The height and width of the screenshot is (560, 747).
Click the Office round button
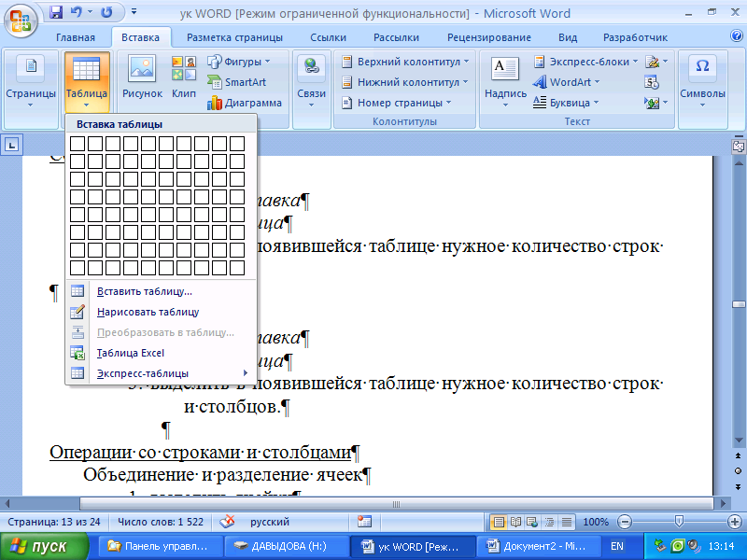(21, 17)
